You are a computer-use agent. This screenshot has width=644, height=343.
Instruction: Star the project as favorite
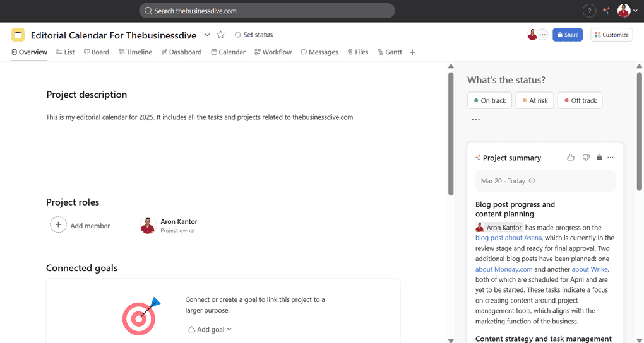[220, 35]
